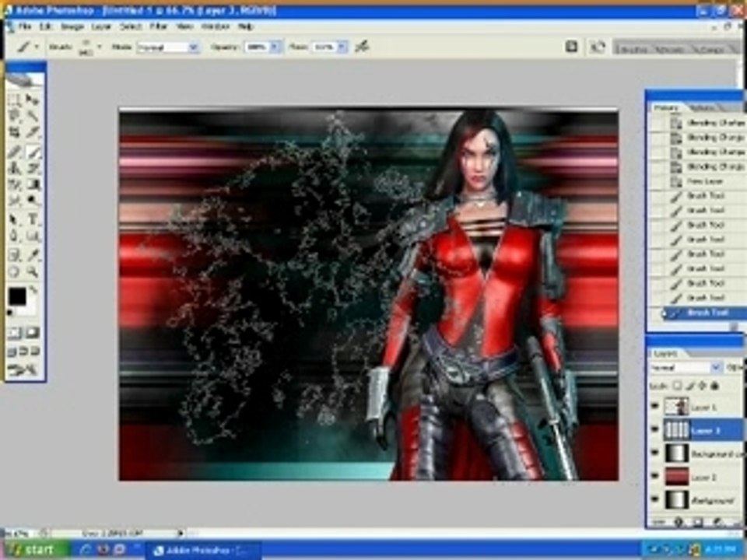Open the brush preset picker dropdown
The image size is (747, 560).
coord(100,47)
